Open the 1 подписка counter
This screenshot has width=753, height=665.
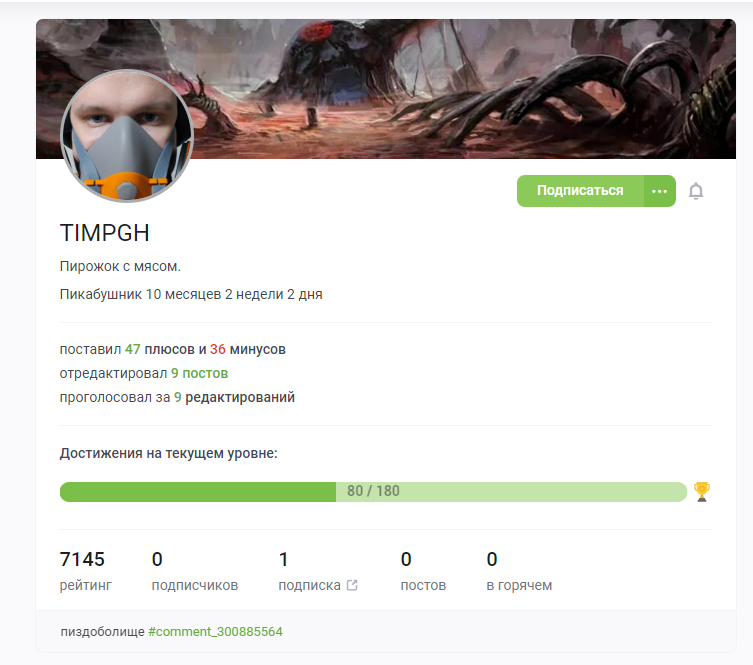[310, 570]
